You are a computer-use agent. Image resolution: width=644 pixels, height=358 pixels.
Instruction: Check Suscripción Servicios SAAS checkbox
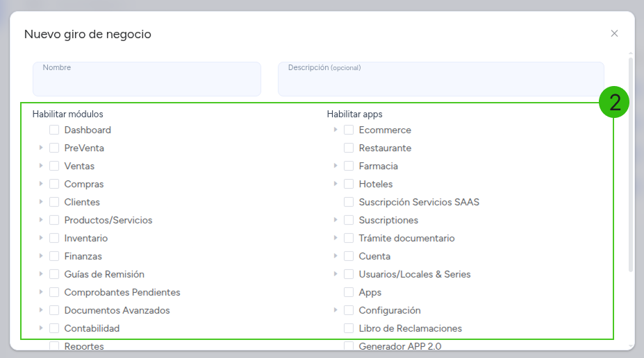[x=349, y=202]
